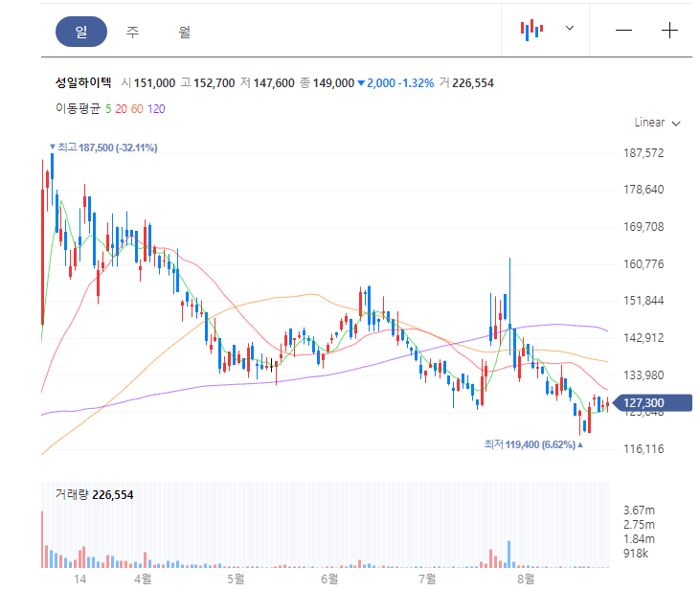
Task: Click the 116,116 price axis label
Action: point(644,448)
